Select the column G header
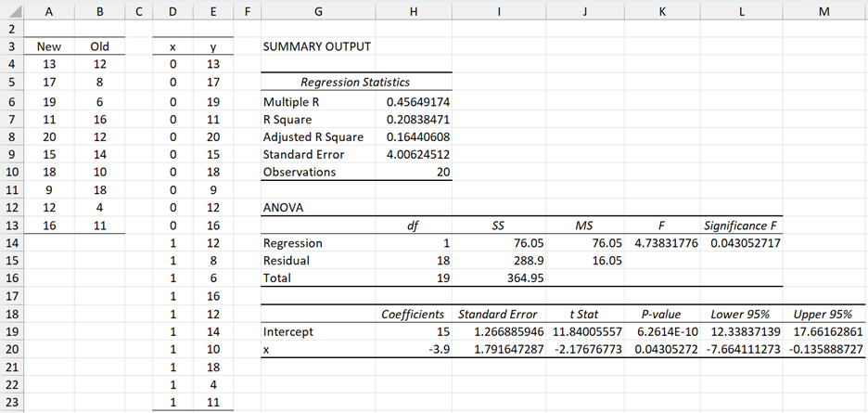The width and height of the screenshot is (868, 413). coord(317,10)
